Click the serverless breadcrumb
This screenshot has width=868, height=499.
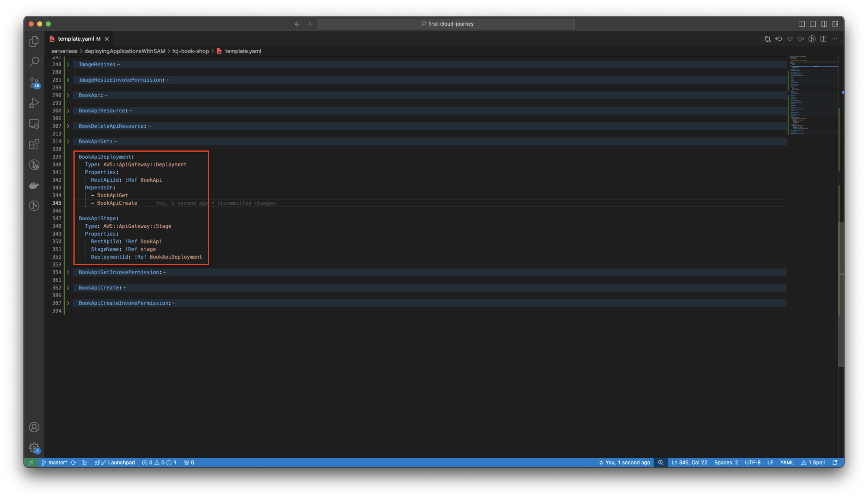pyautogui.click(x=64, y=51)
